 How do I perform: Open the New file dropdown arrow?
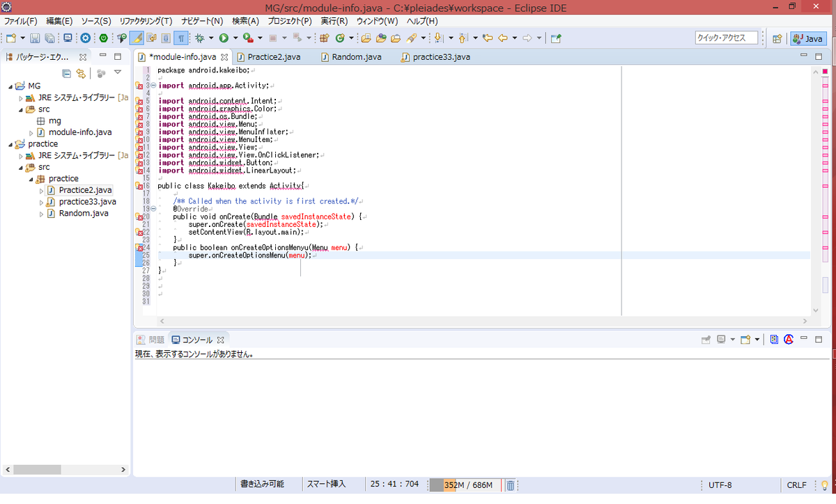click(23, 38)
